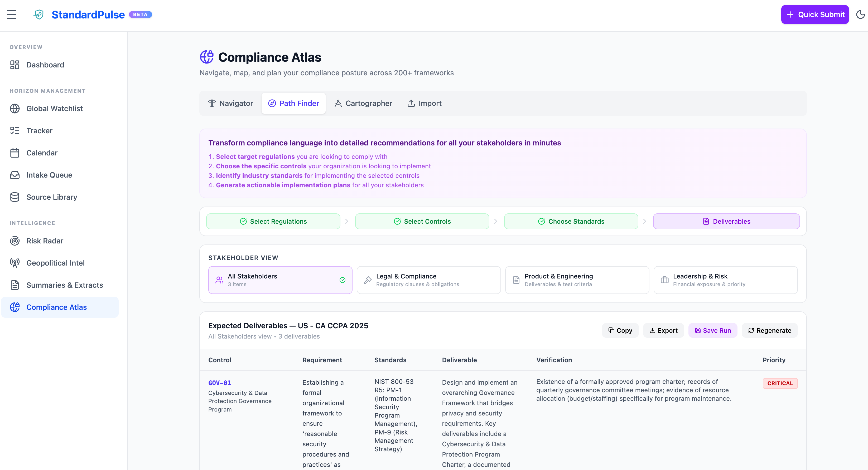Image resolution: width=868 pixels, height=470 pixels.
Task: Collapse the sidebar with the hamburger icon
Action: click(x=11, y=14)
